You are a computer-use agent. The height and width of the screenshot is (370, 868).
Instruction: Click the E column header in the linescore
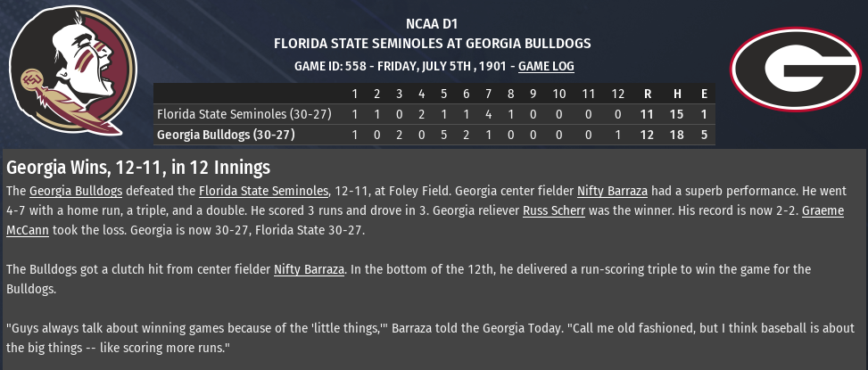click(705, 94)
